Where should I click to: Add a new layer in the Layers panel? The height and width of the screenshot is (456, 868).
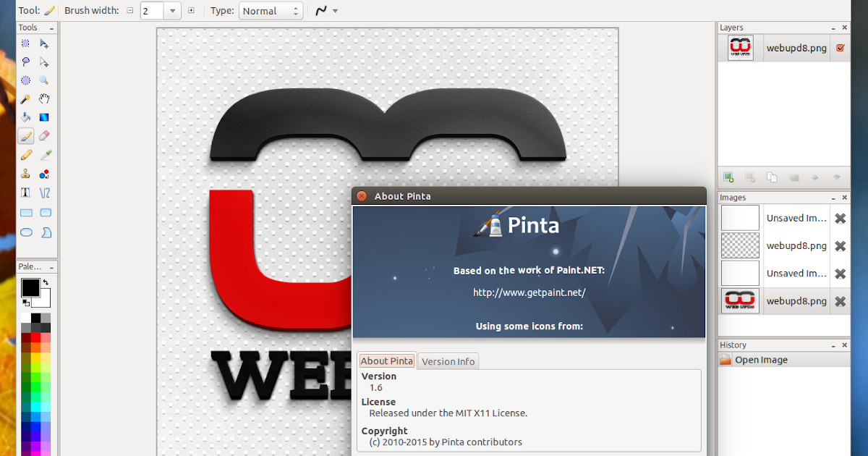728,177
